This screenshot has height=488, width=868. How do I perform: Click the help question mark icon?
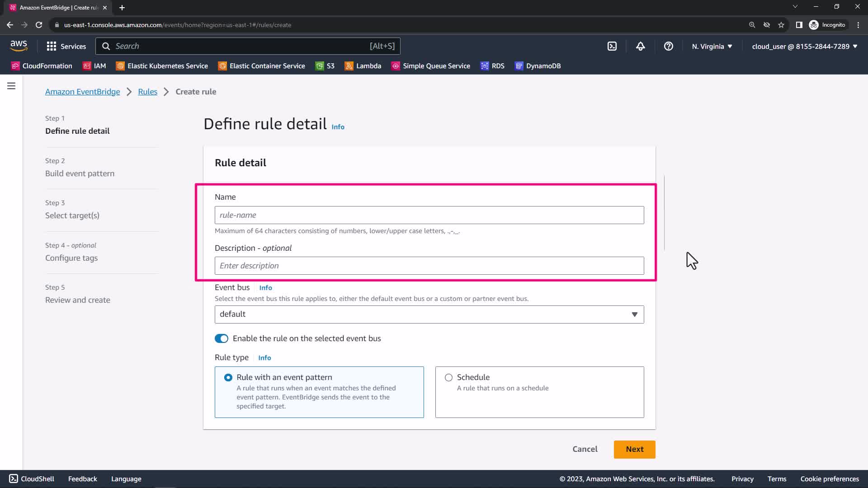pos(668,46)
